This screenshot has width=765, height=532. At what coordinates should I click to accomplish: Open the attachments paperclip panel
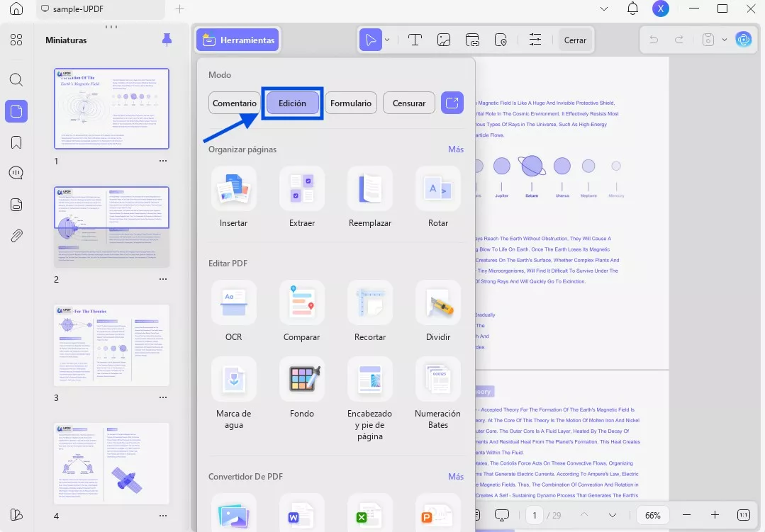(x=16, y=236)
